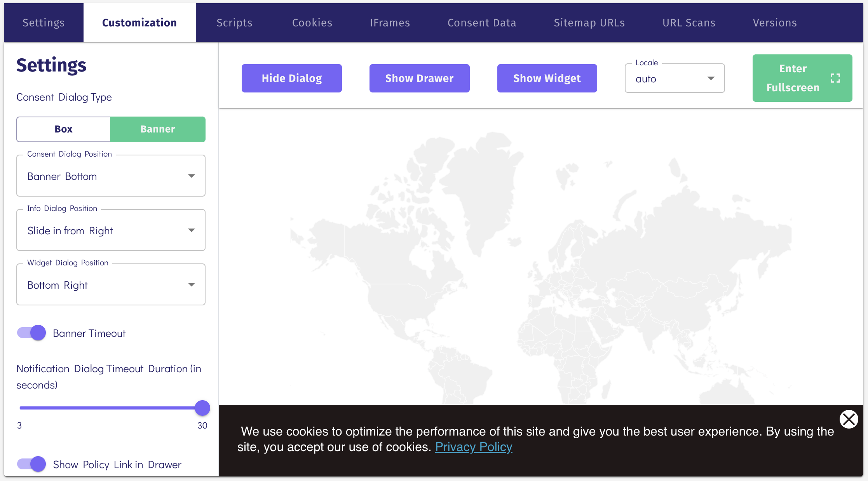Open the Consent Dialog Position dropdown

(x=111, y=176)
